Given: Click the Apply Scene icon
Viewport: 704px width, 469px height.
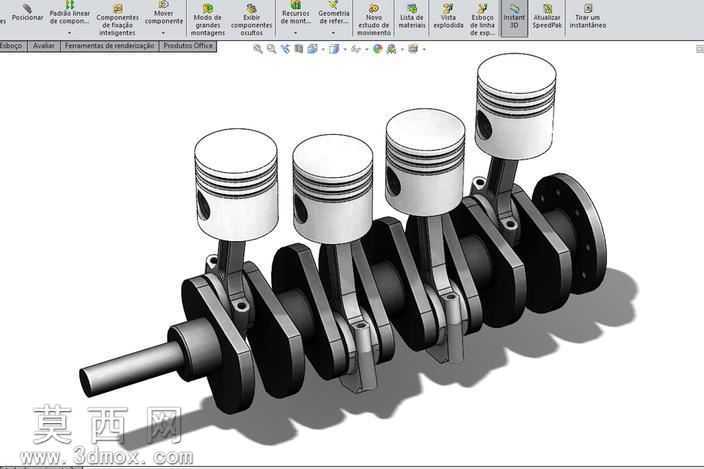Looking at the screenshot, I should coord(392,49).
